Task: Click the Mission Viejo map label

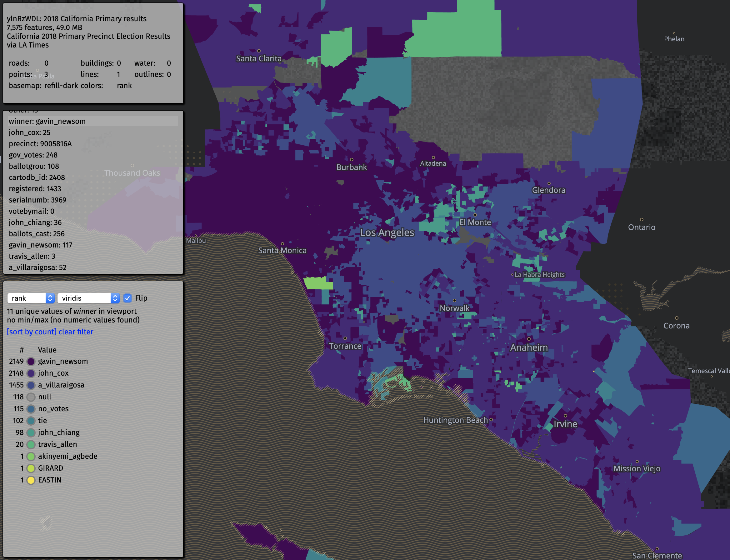Action: pyautogui.click(x=637, y=468)
